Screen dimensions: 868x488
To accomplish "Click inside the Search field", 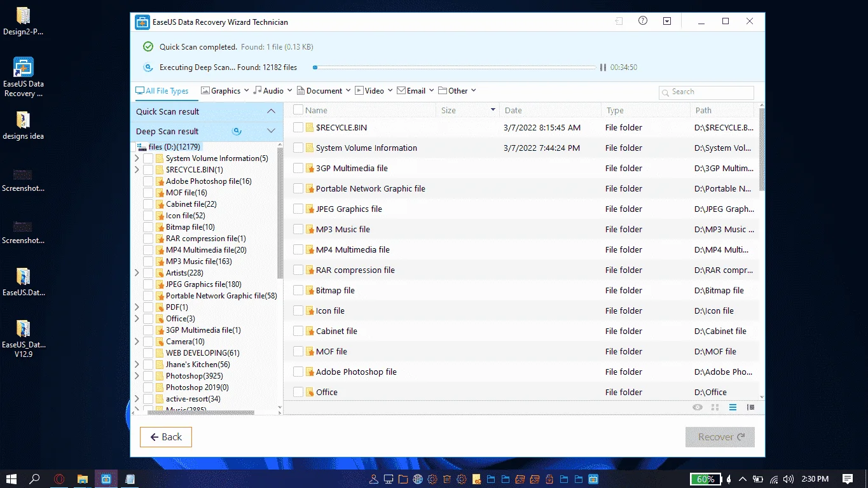I will 706,92.
